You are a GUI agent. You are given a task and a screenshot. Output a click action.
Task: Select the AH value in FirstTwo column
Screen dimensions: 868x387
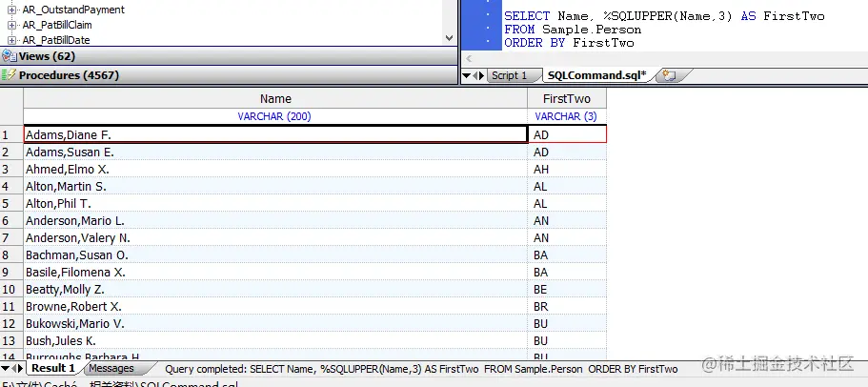568,170
